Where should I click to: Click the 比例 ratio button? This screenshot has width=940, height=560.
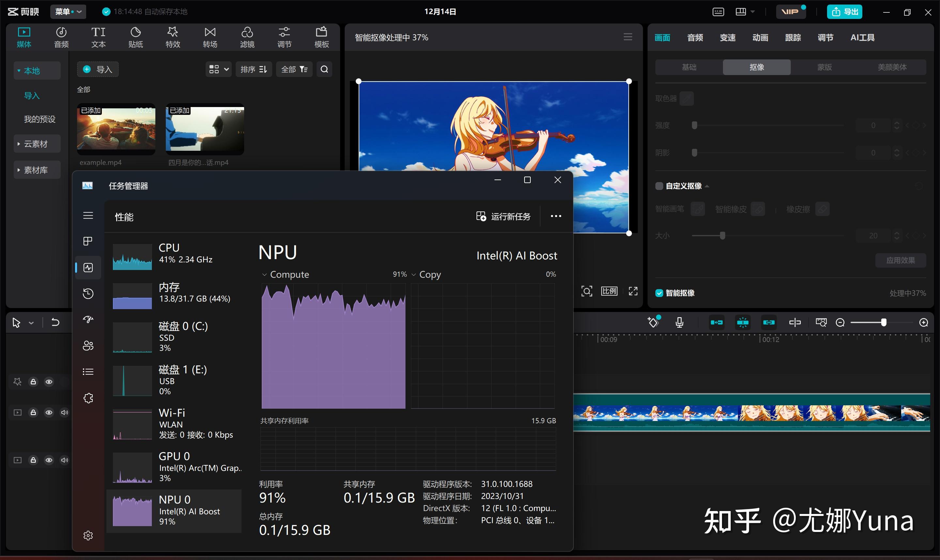609,291
